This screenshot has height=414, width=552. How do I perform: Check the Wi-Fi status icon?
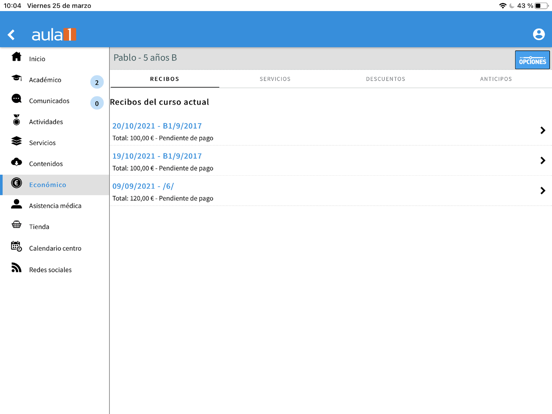click(503, 6)
